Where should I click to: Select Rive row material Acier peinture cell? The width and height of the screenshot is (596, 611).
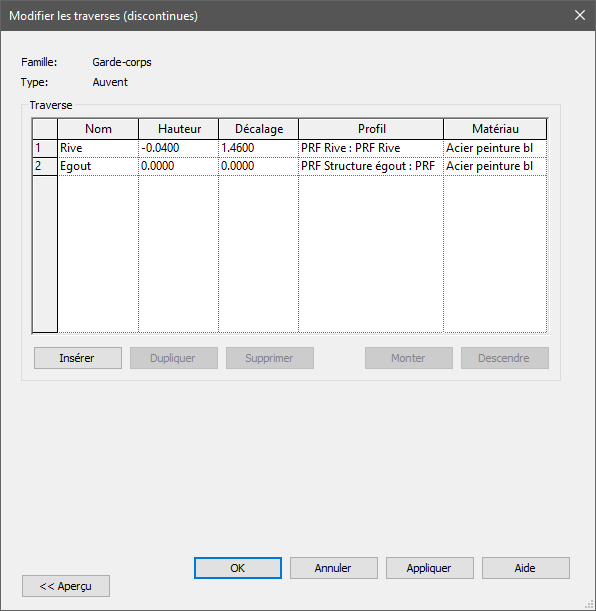[495, 148]
